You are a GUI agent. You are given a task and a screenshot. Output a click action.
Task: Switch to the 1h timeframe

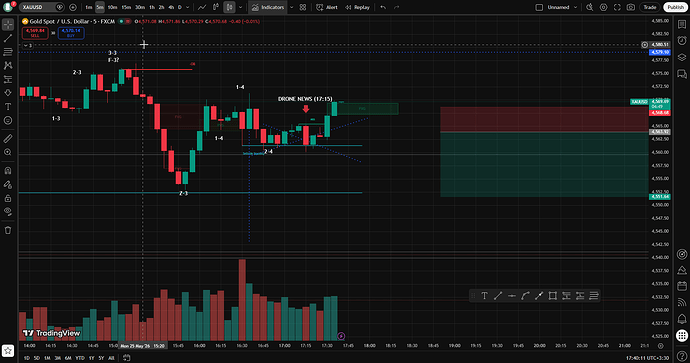(152, 7)
